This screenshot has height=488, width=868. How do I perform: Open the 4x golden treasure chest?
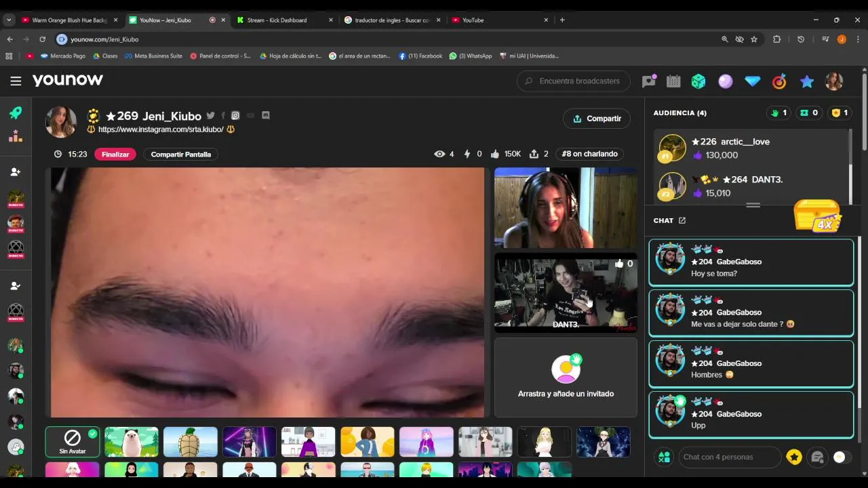click(x=817, y=216)
